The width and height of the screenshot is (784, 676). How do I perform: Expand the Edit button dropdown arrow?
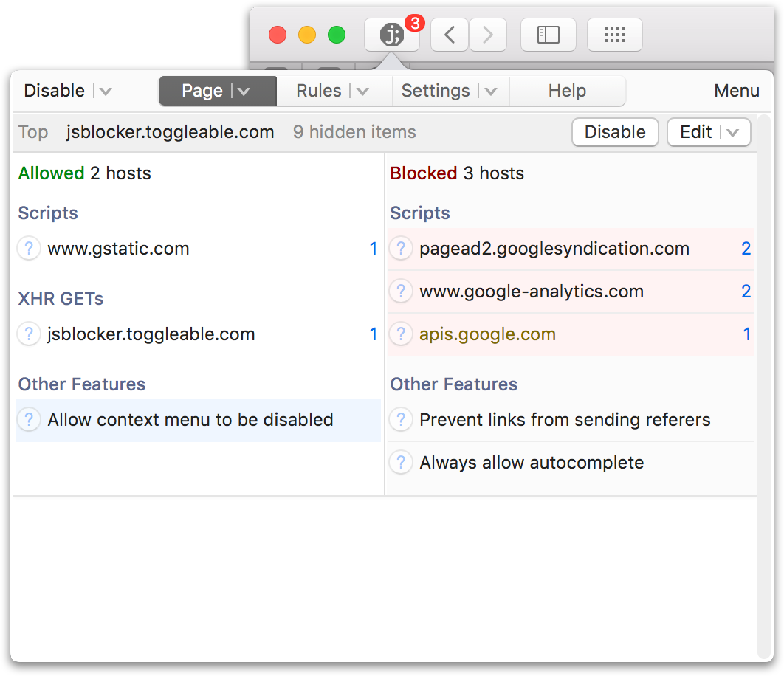pos(732,133)
